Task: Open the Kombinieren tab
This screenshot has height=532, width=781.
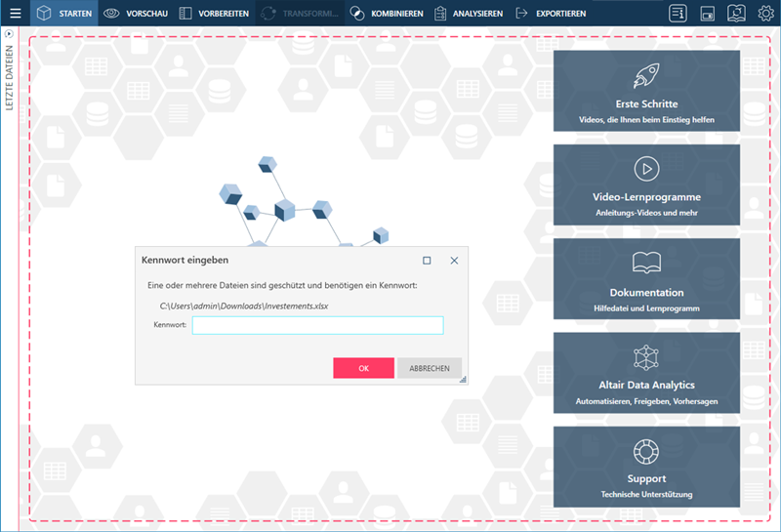Action: pos(387,13)
